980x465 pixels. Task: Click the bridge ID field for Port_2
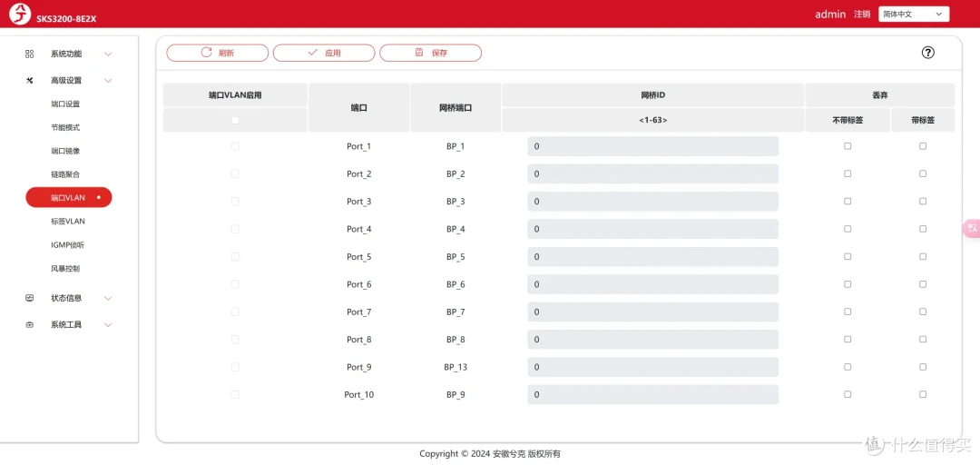tap(653, 174)
